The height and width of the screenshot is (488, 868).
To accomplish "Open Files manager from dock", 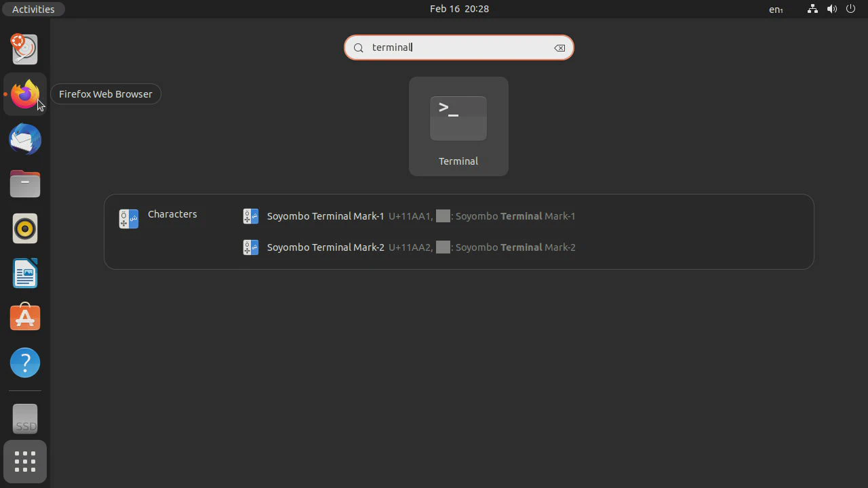I will (25, 184).
